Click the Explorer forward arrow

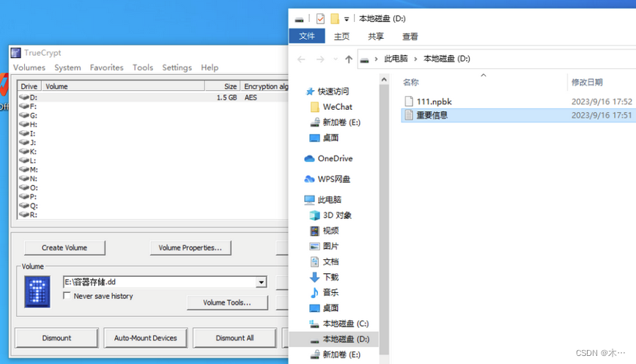tap(320, 59)
